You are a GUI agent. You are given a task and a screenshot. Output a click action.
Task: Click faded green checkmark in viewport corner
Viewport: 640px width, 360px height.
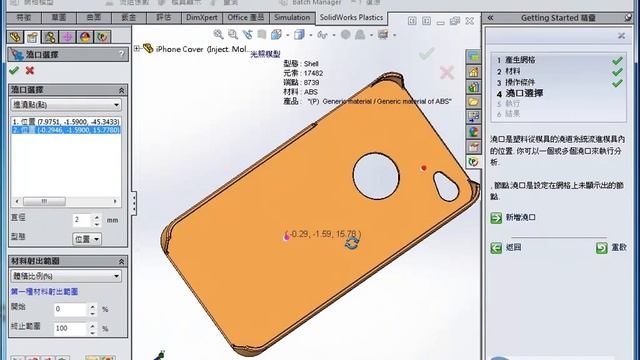427,53
